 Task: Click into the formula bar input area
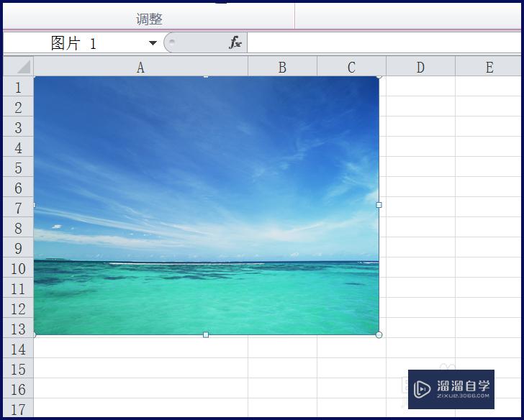(384, 42)
